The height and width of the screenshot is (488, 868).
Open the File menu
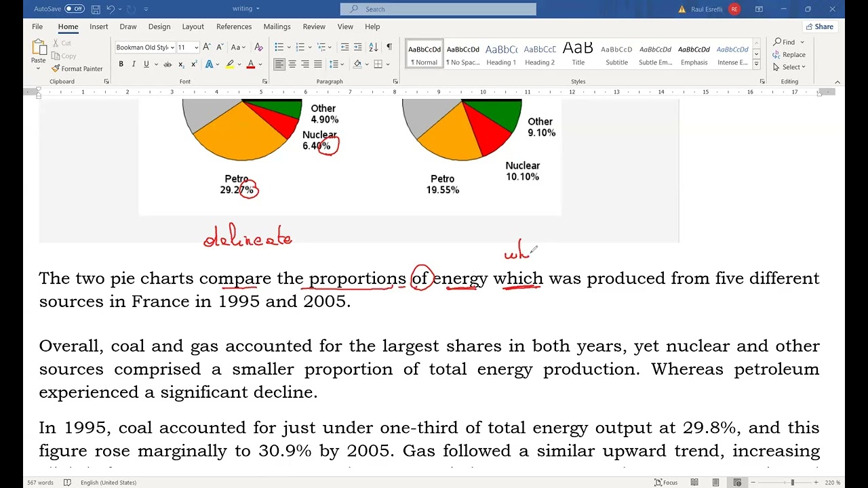point(37,26)
